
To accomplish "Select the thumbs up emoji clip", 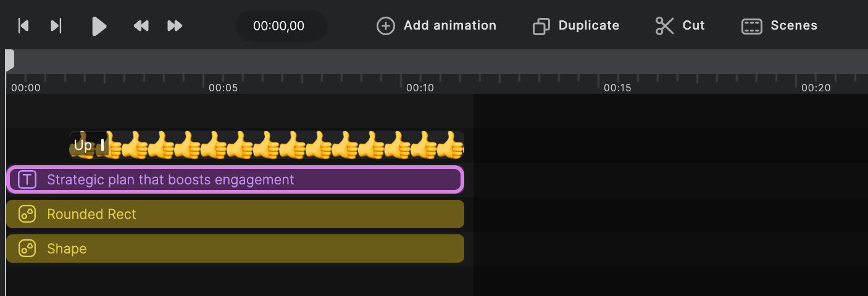I will coord(267,145).
